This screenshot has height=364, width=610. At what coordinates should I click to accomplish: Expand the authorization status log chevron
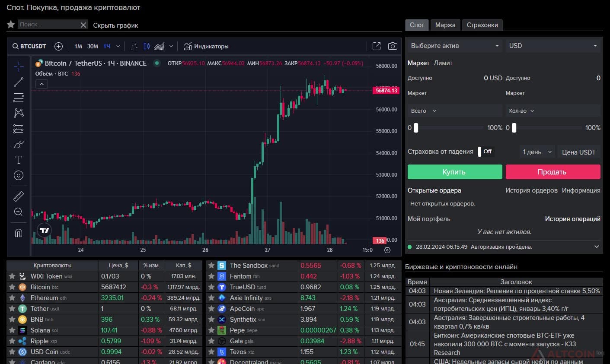coord(597,247)
